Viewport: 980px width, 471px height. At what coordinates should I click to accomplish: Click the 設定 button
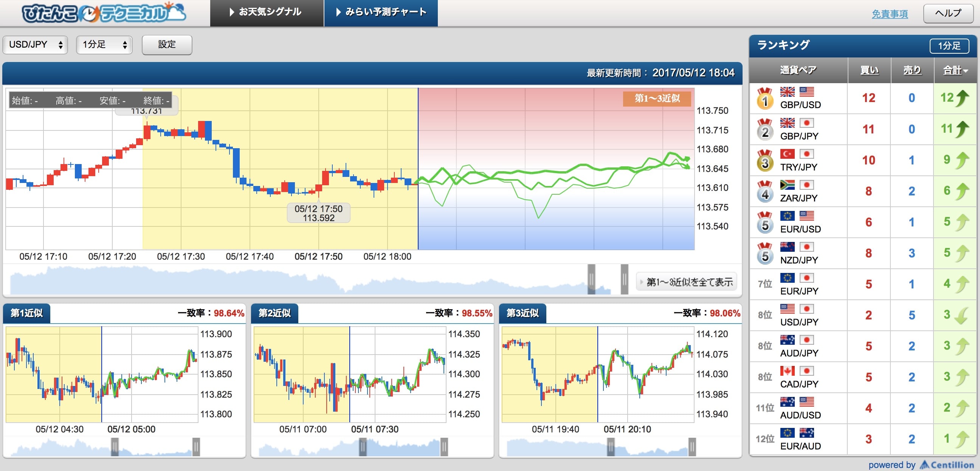(x=167, y=45)
